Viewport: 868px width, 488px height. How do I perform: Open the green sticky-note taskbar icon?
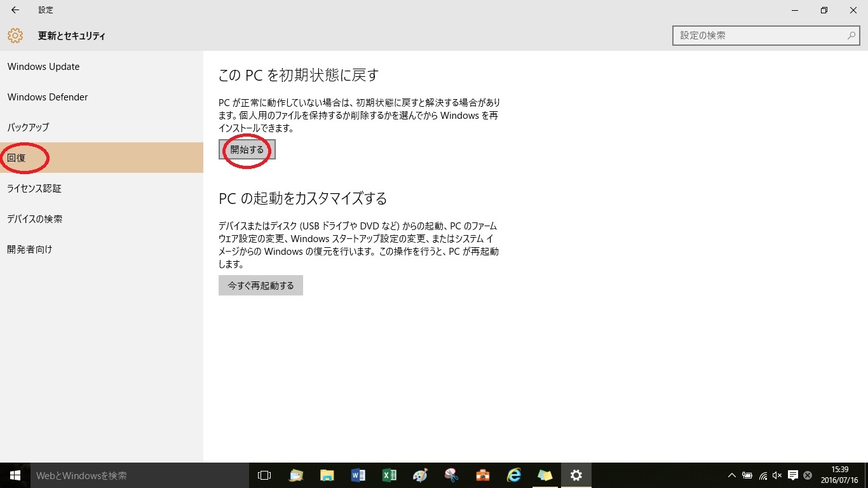click(545, 475)
